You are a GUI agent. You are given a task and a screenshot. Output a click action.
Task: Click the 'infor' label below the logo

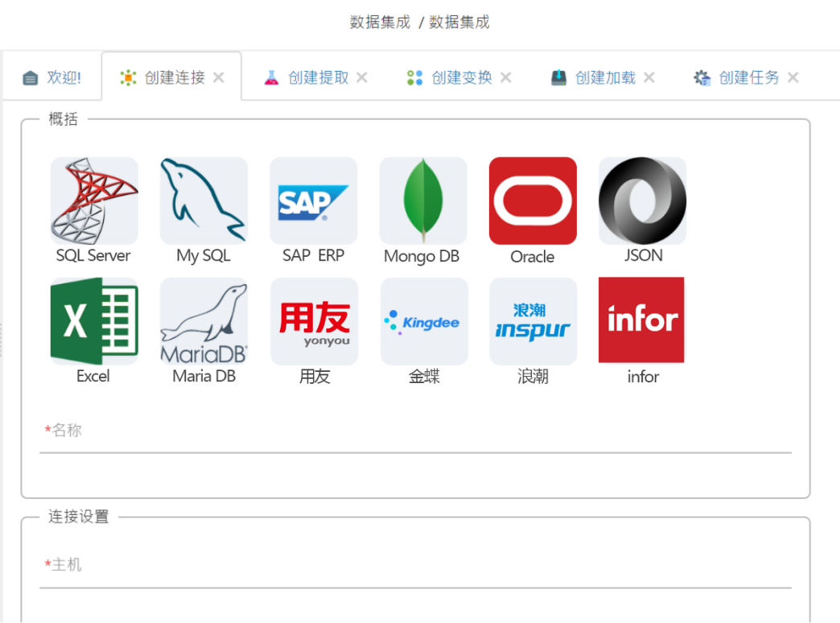pos(643,377)
